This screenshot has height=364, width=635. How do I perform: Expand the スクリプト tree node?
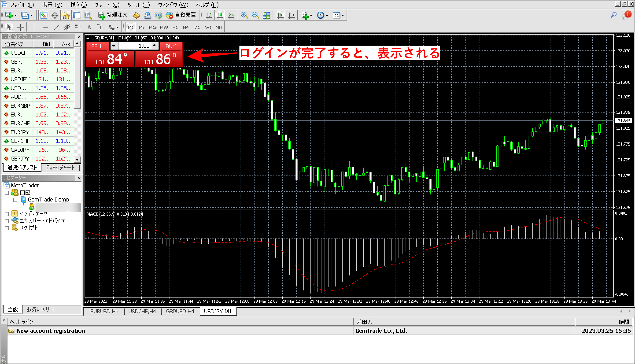point(7,228)
